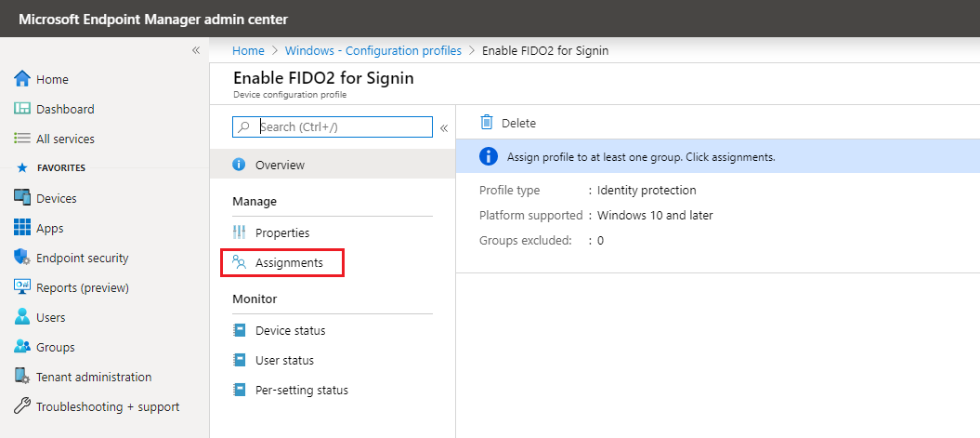980x438 pixels.
Task: Open Reports (preview) in sidebar
Action: pos(82,287)
